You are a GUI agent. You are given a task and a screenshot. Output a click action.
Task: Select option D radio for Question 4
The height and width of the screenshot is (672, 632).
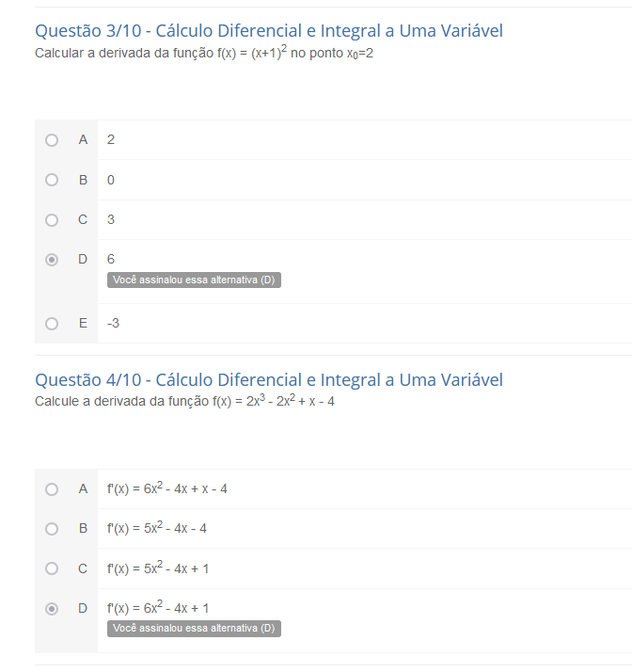point(52,609)
